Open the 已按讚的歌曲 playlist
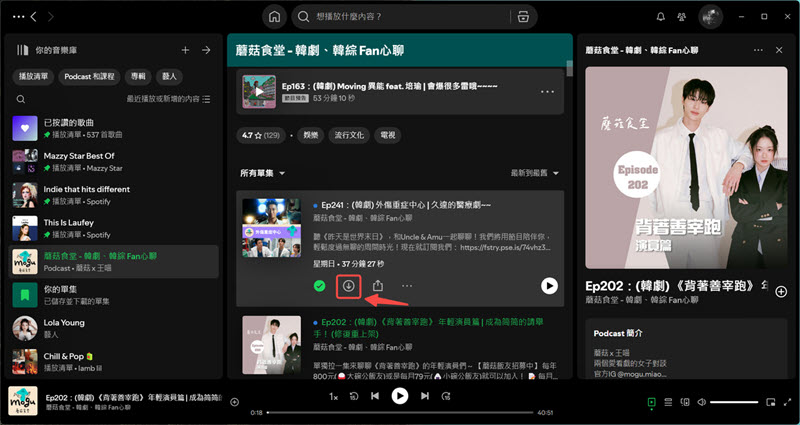Image resolution: width=800 pixels, height=425 pixels. 114,128
